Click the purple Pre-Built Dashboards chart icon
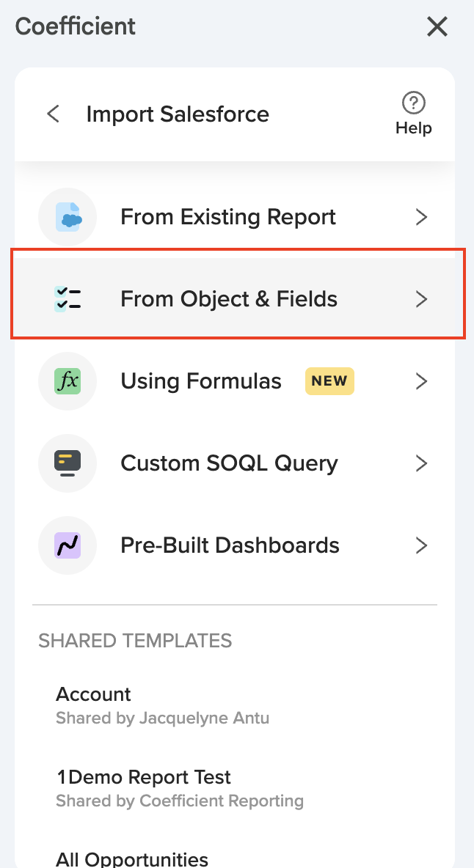This screenshot has height=868, width=474. coord(68,545)
